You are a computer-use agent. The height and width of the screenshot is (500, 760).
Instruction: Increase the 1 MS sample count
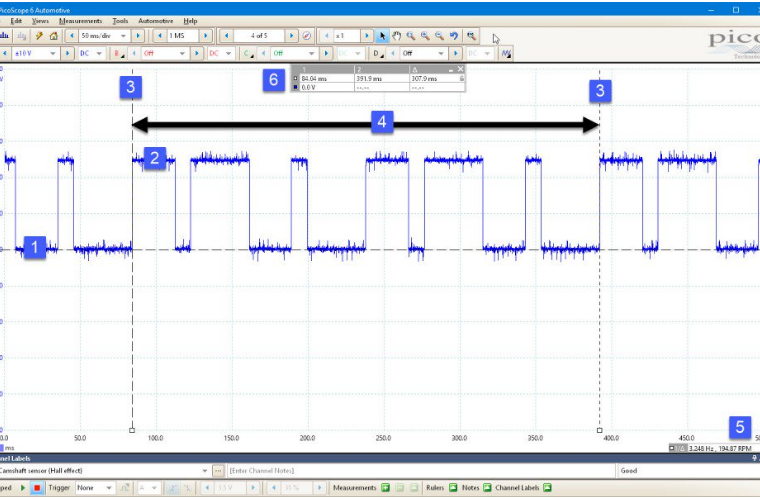pyautogui.click(x=206, y=36)
